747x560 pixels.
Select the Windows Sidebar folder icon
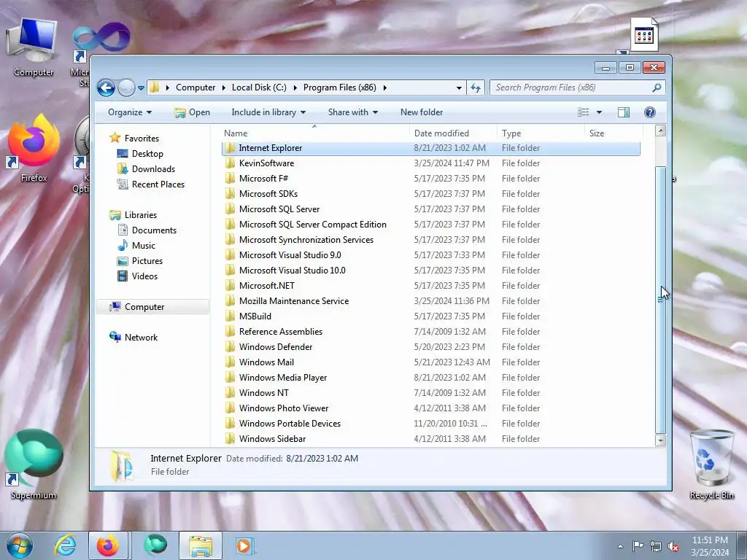tap(230, 438)
